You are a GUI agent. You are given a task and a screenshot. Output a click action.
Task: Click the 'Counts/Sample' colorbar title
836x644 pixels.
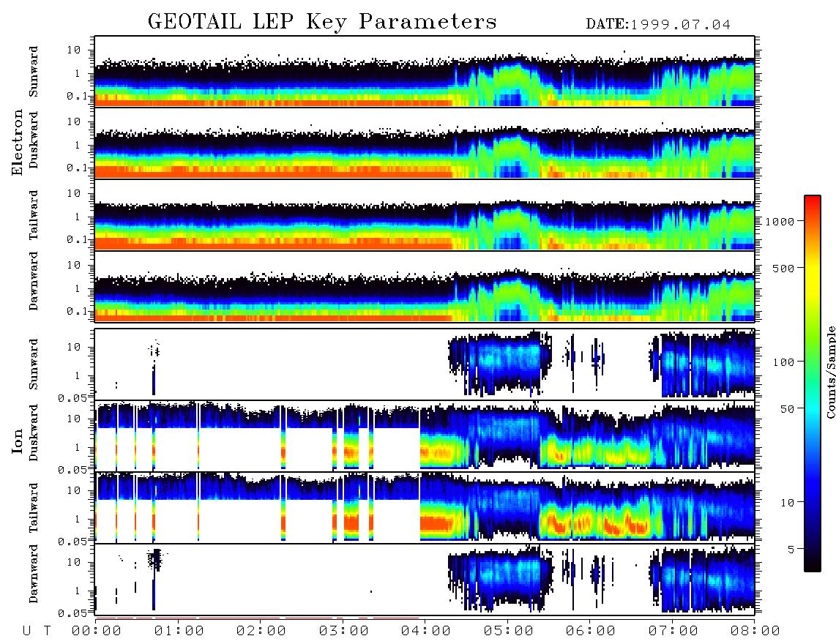point(831,372)
